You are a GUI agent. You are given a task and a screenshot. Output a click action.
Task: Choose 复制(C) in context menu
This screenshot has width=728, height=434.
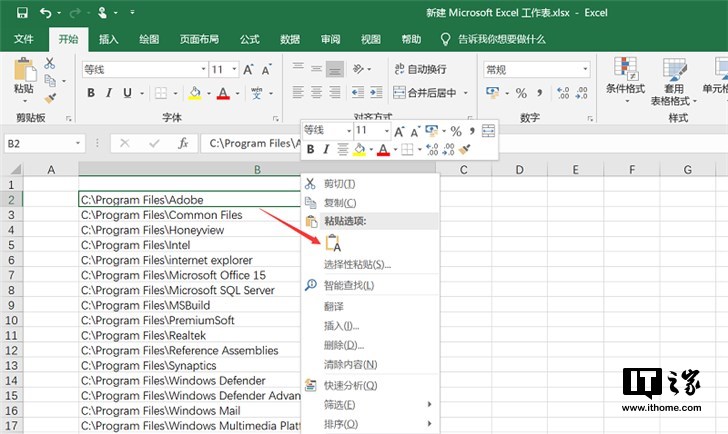370,203
